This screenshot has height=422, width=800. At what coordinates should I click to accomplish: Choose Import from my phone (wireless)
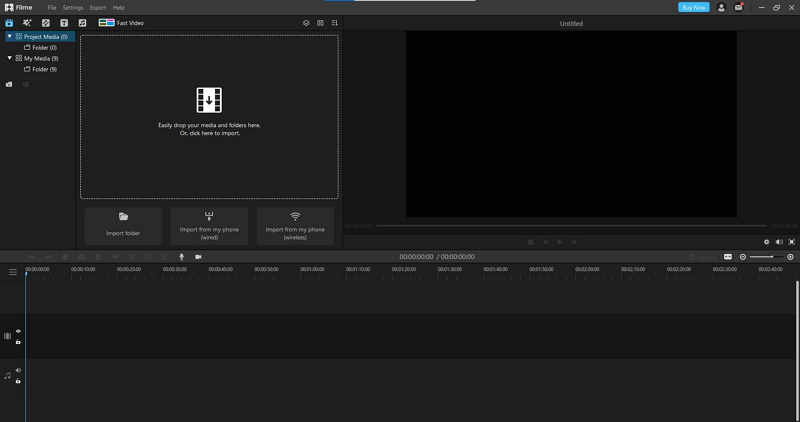[x=295, y=226]
